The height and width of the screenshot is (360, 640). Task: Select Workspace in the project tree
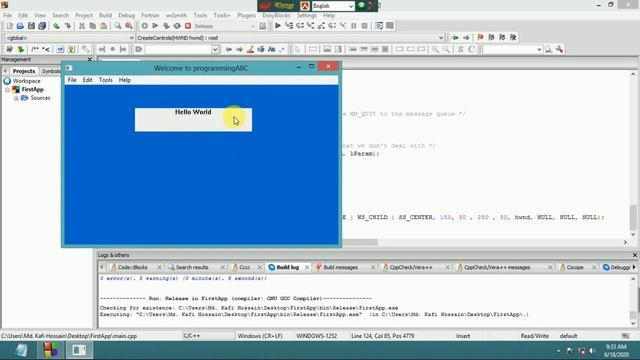(27, 81)
